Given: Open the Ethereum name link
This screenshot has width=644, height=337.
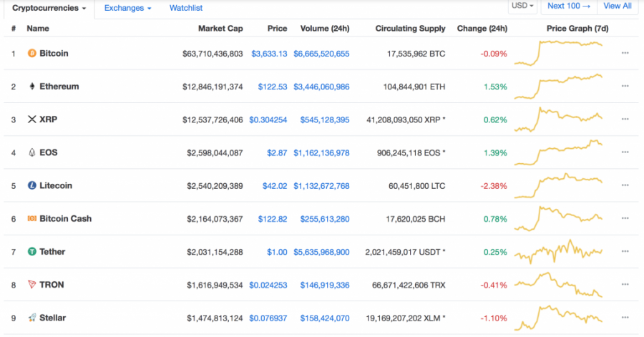Looking at the screenshot, I should [59, 86].
